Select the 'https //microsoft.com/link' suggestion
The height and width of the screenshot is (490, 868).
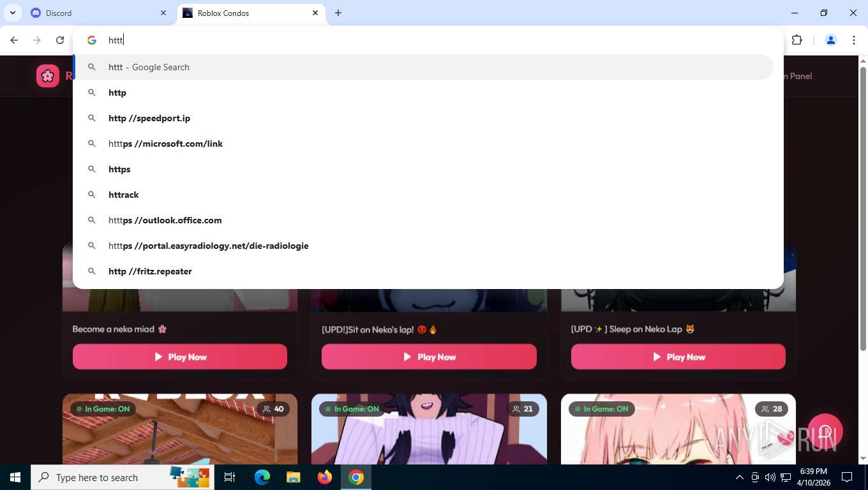point(424,144)
